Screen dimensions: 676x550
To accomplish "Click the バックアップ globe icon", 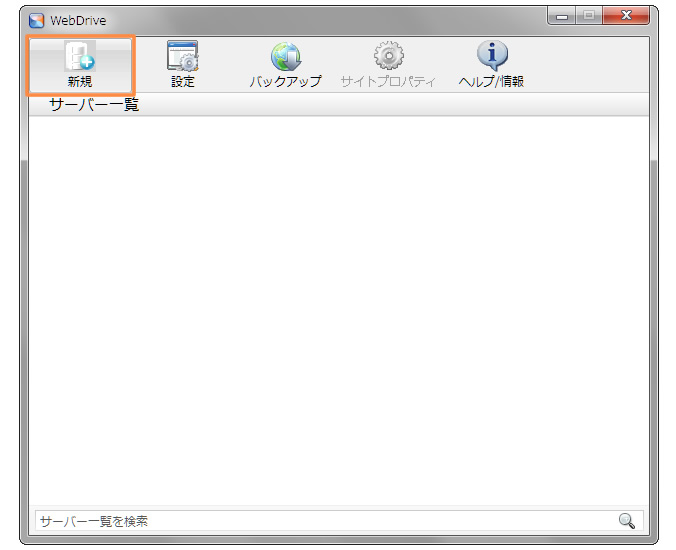I will click(x=286, y=56).
